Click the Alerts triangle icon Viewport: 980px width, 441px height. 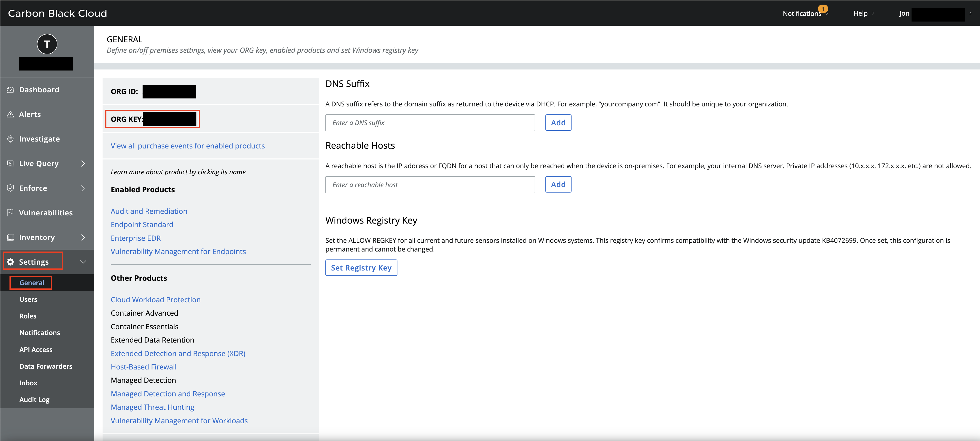coord(10,114)
